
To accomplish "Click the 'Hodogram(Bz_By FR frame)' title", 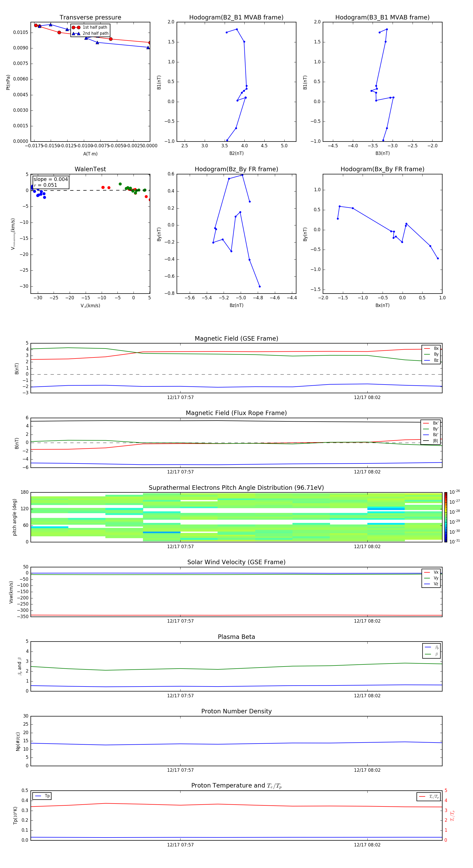I will pyautogui.click(x=236, y=169).
